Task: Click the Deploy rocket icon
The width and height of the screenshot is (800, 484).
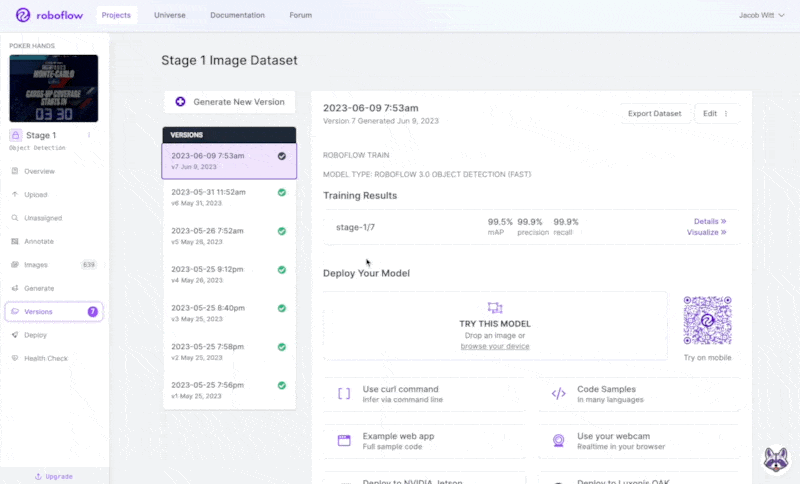Action: point(15,335)
